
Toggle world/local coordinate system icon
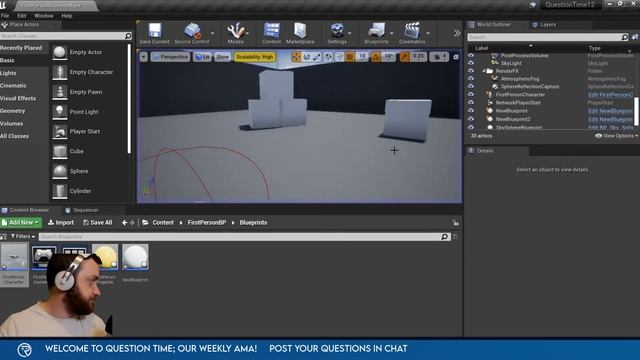(x=329, y=57)
